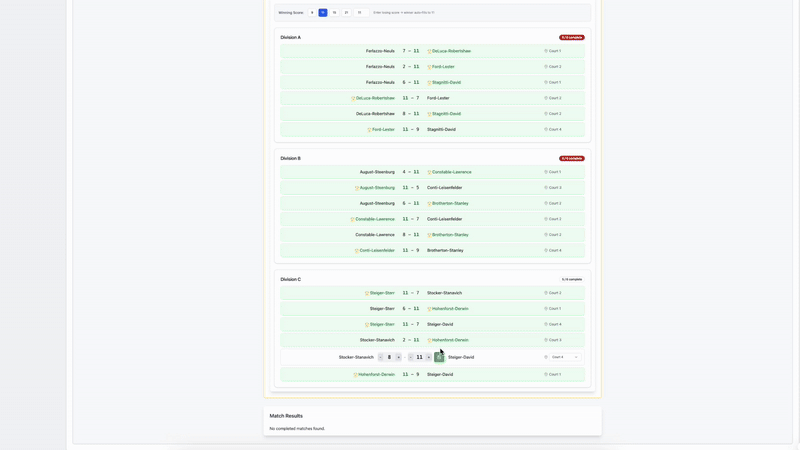Click score '6 – 11' in Steiger-Starr vs Hohenforst-Derwin row
800x450 pixels.
pos(411,309)
